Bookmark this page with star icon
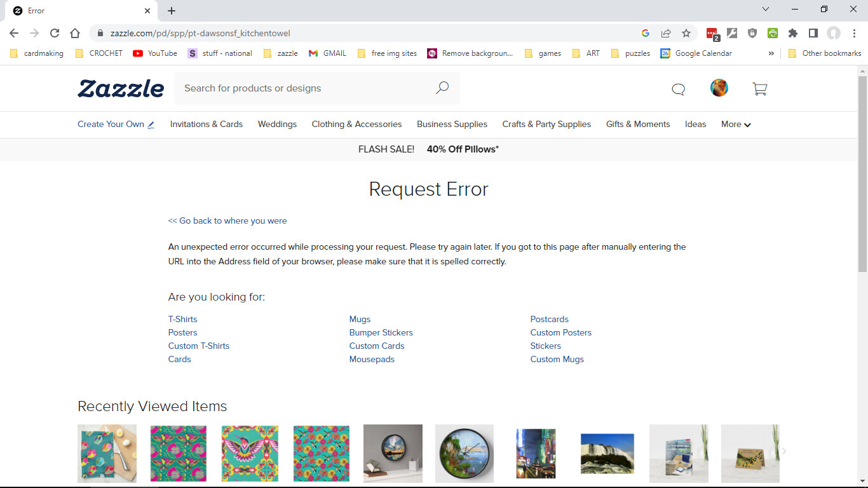This screenshot has width=868, height=488. click(x=686, y=33)
